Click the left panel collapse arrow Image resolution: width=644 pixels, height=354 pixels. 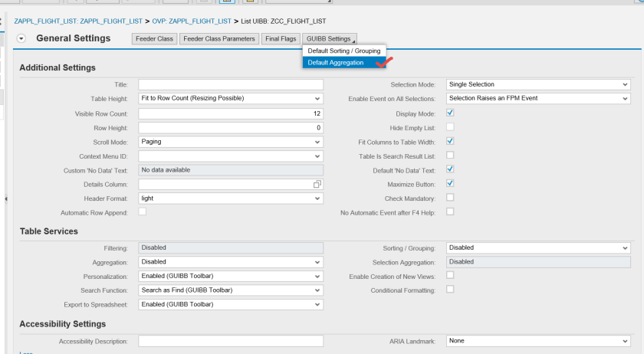click(x=6, y=198)
